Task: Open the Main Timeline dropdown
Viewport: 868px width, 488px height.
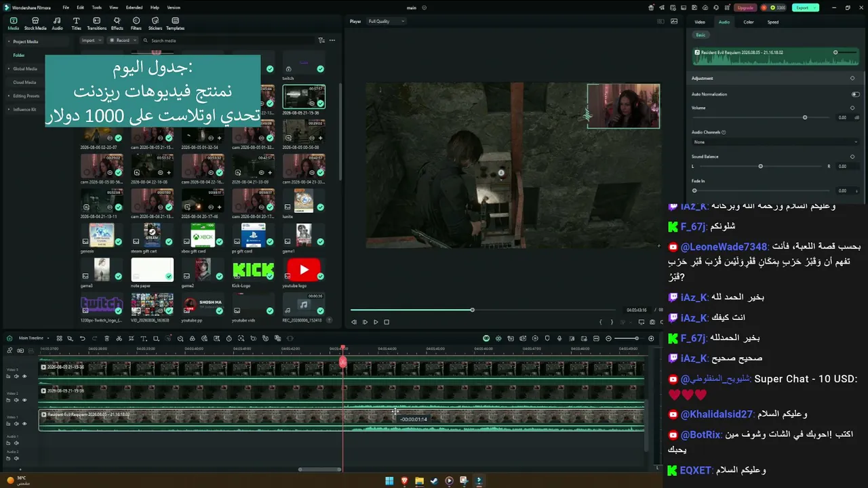Action: (x=33, y=338)
